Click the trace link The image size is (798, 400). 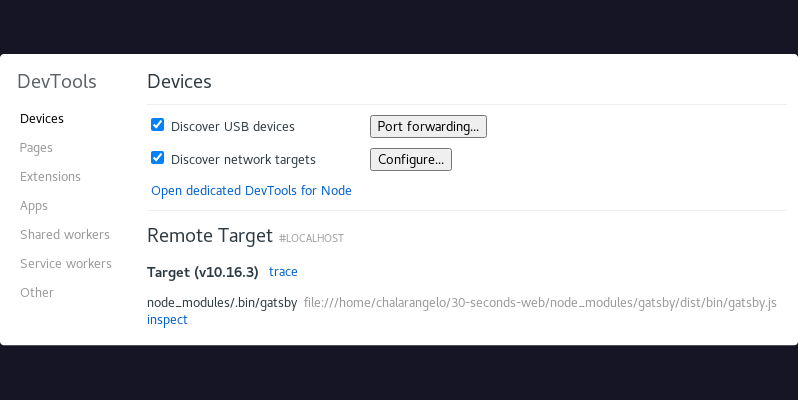click(x=283, y=272)
